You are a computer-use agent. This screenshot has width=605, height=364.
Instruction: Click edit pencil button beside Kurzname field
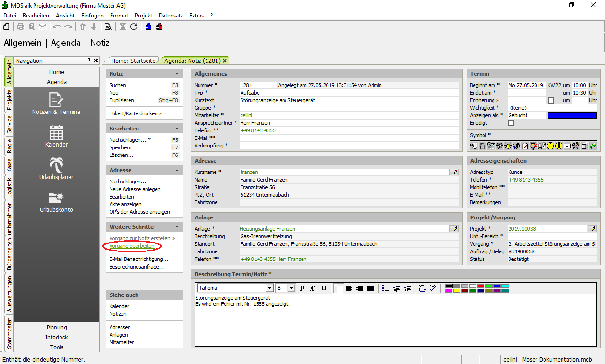click(x=454, y=172)
